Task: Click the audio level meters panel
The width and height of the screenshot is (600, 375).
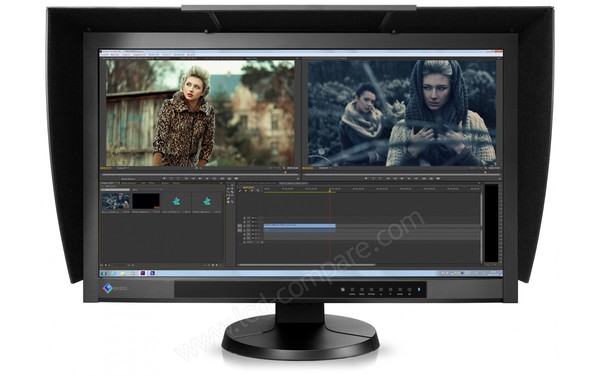Action: 492,223
